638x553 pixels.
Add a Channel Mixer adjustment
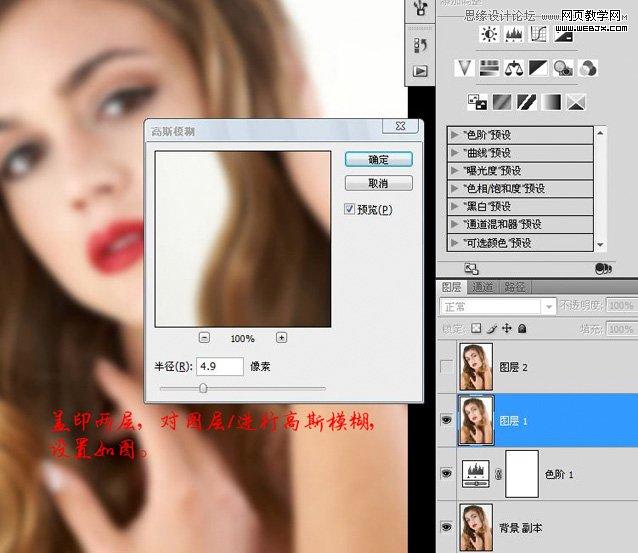tap(588, 68)
